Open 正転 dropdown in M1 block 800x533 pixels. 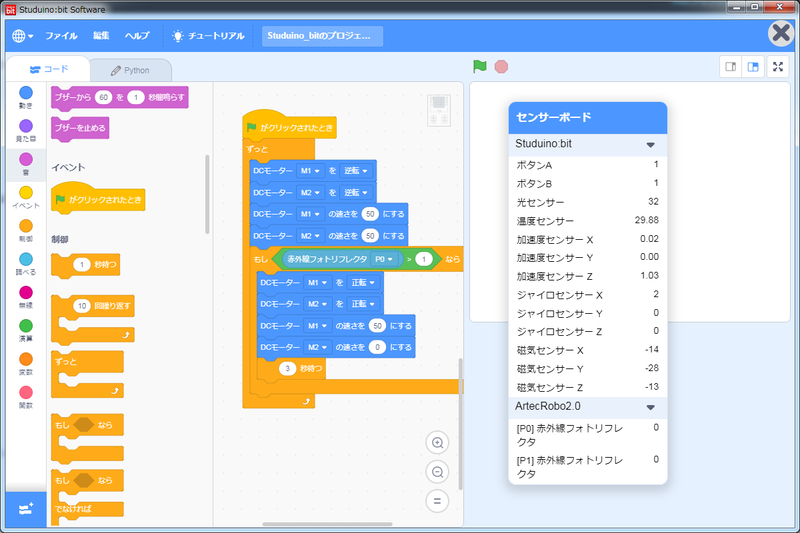pos(363,283)
